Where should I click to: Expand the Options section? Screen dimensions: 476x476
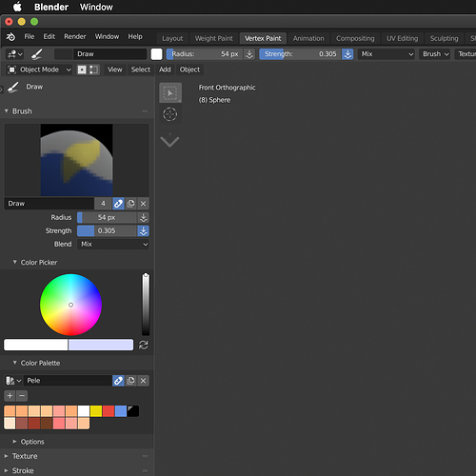(14, 442)
